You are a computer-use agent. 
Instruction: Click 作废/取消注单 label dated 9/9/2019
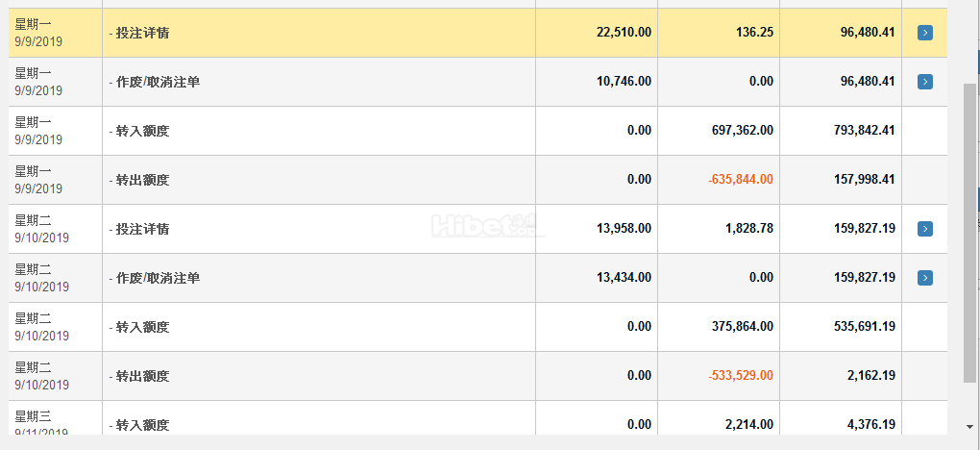coord(158,82)
